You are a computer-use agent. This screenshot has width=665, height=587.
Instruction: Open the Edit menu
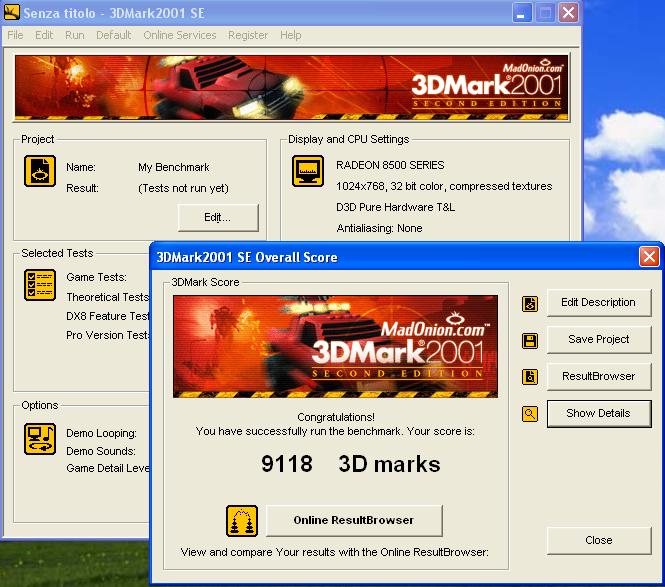tap(44, 35)
